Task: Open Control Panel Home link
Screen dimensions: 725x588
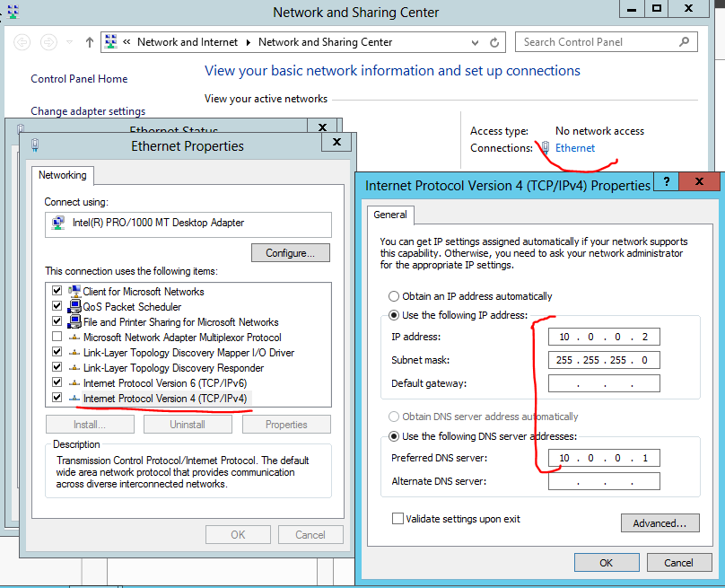Action: tap(79, 79)
